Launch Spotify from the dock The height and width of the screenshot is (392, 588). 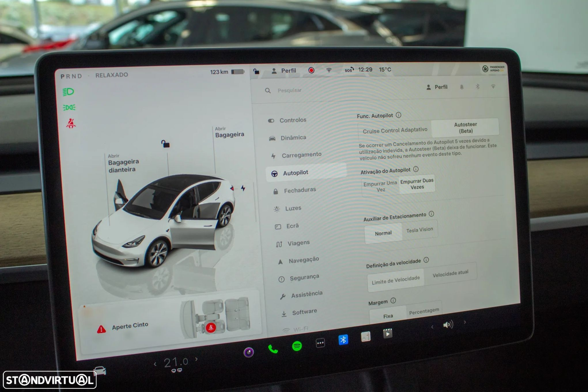point(297,346)
